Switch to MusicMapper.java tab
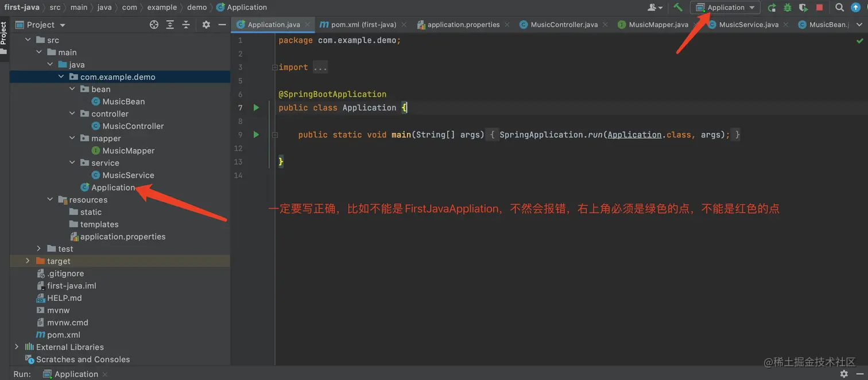 tap(658, 25)
